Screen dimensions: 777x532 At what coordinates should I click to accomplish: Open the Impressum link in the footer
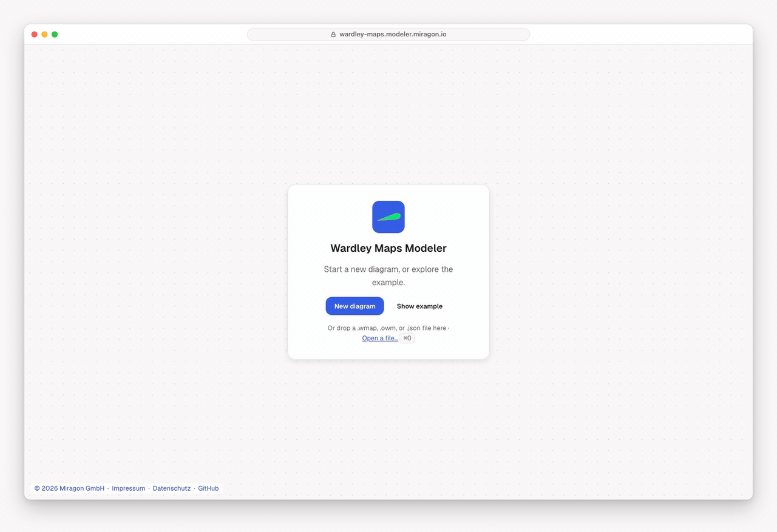(129, 488)
